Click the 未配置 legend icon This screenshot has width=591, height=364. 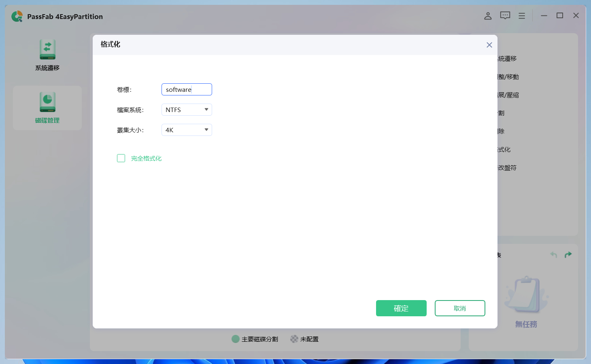point(293,339)
